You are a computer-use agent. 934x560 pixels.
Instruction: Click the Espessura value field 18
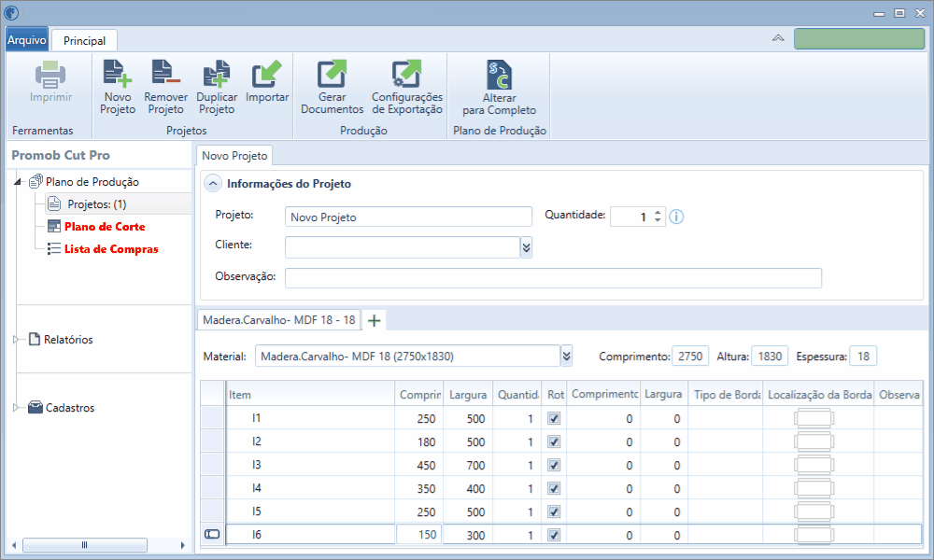tap(863, 356)
